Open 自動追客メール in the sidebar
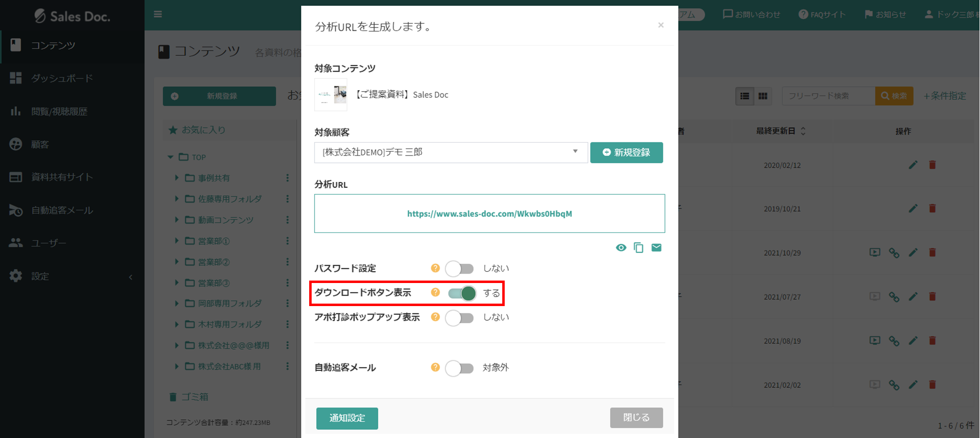 [x=73, y=210]
